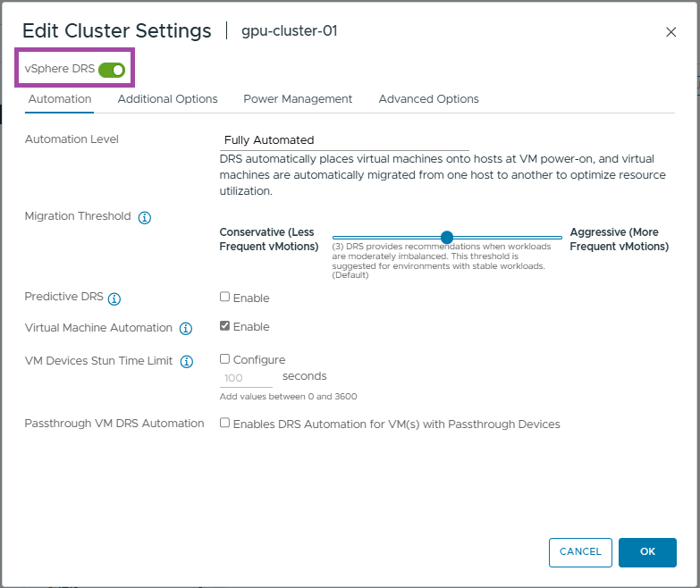Open the Power Management tab
Image resolution: width=700 pixels, height=588 pixels.
coord(298,99)
